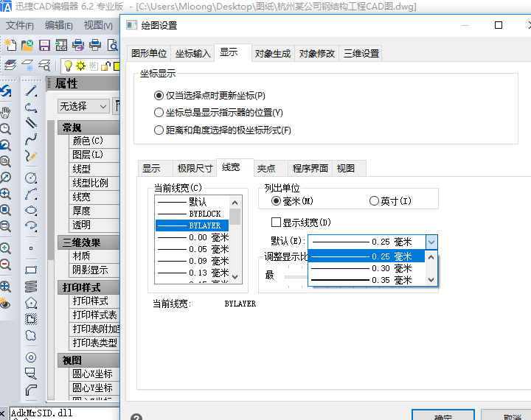Switch to the 三维设置 tab
Viewport: 531px width, 420px height.
coord(361,54)
